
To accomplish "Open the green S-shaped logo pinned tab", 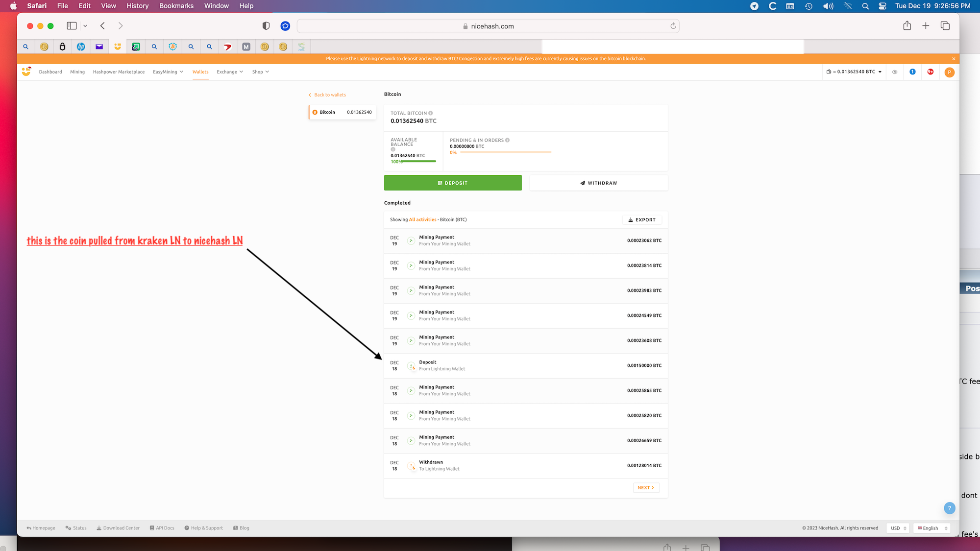I will (x=301, y=47).
